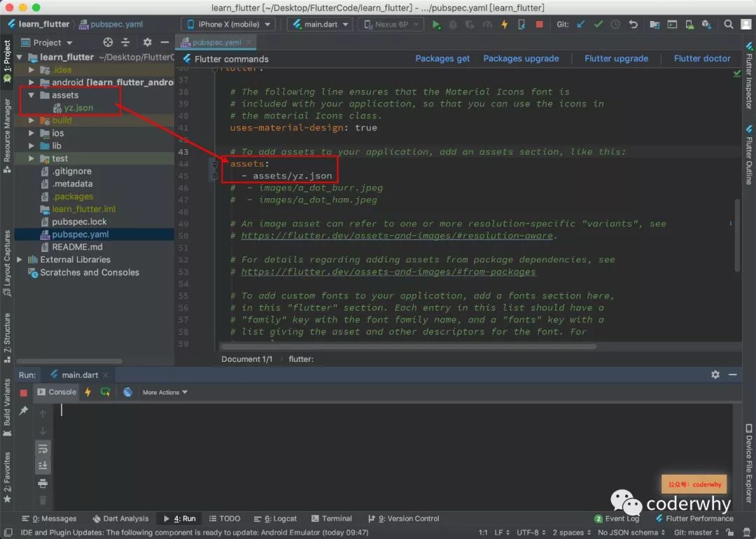Click Flutter doctor link

point(702,58)
